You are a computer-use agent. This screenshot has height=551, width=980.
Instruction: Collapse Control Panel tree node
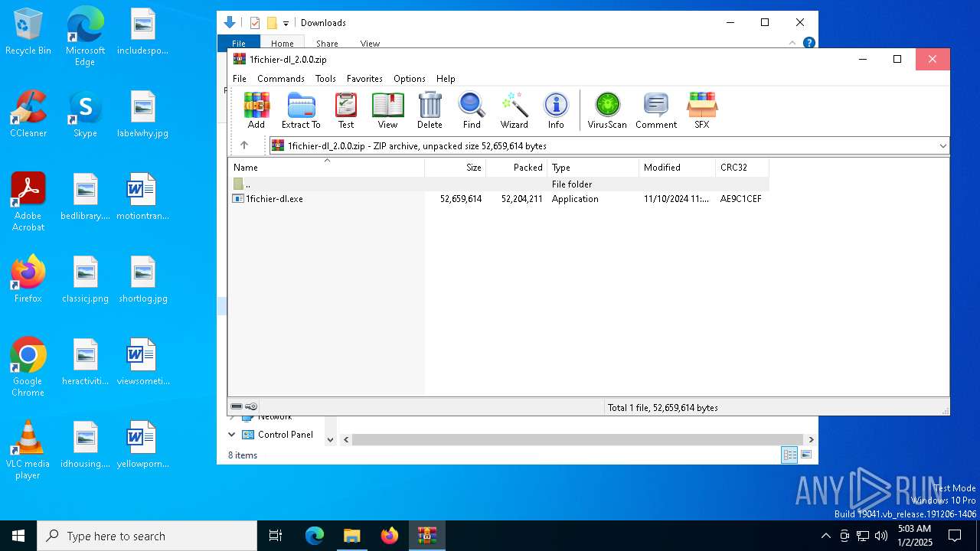pyautogui.click(x=232, y=434)
